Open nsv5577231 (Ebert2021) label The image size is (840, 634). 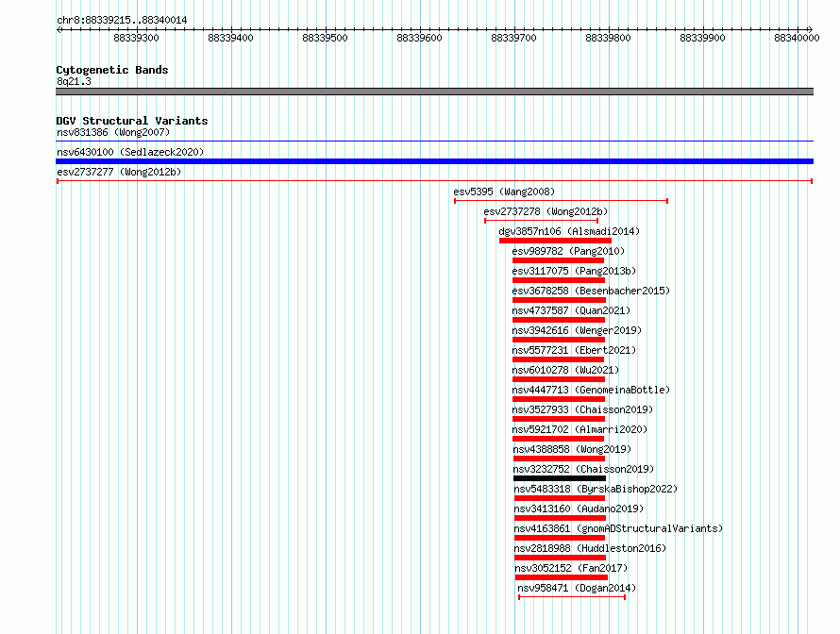click(x=574, y=350)
